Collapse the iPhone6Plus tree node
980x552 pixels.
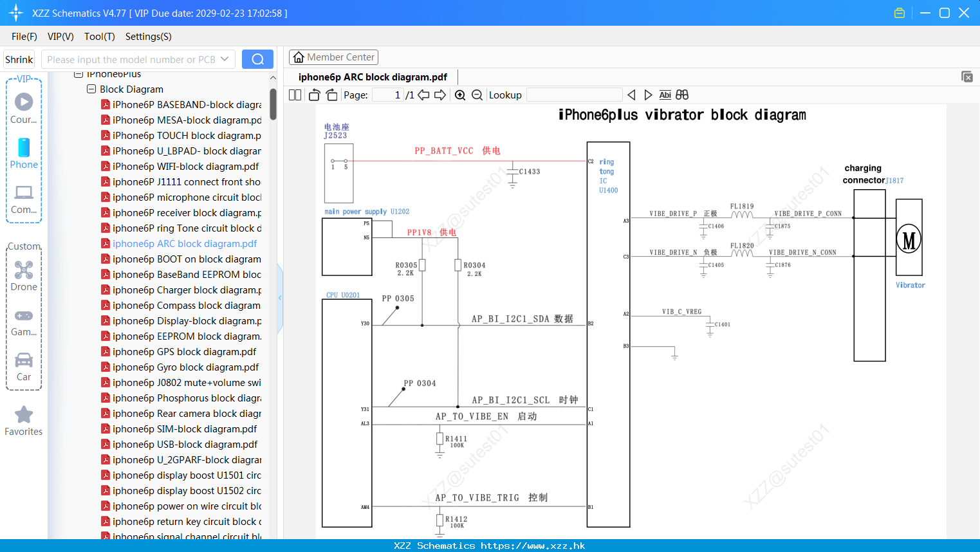point(79,74)
